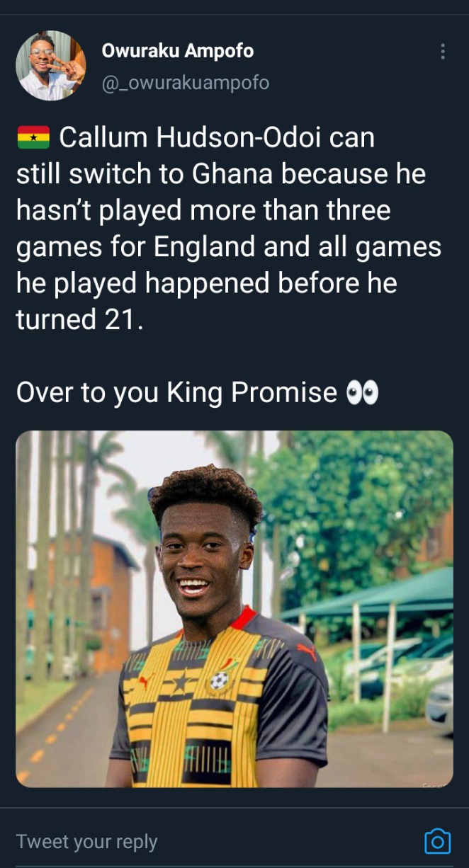Image resolution: width=469 pixels, height=868 pixels.
Task: Click the text turned 21 in tweet
Action: pos(79,319)
